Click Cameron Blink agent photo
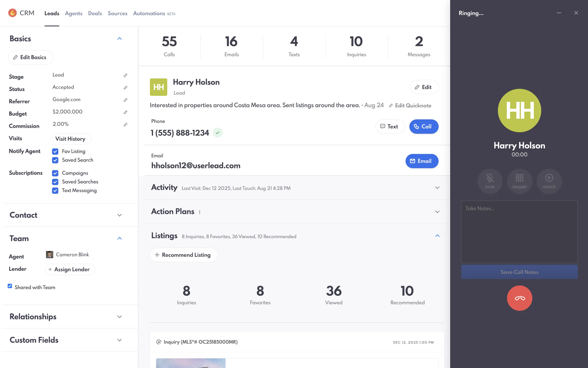Viewport: 588px width, 368px height. [x=49, y=255]
